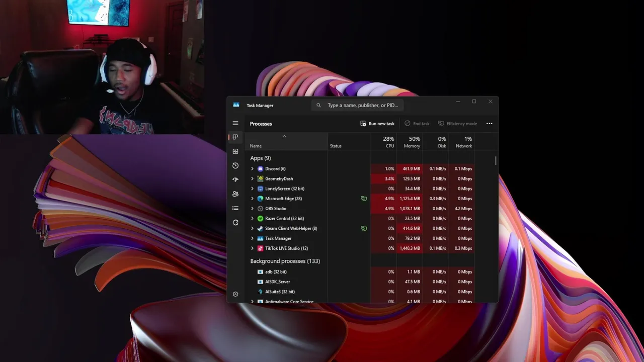Click TikTok LIVE Studio memory value 1,440.3 MB
Screen dimensions: 644x362
pos(410,248)
